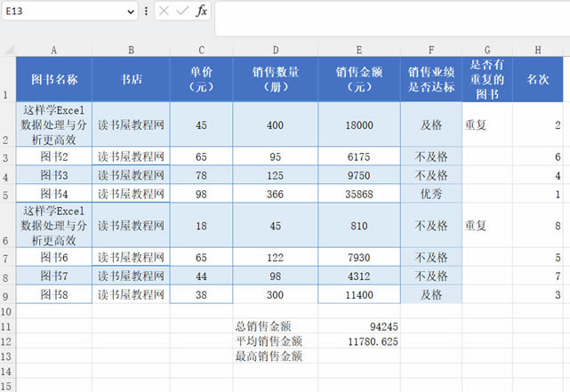Click the 销售金额（元） header cell
570x392 pixels.
click(x=358, y=79)
